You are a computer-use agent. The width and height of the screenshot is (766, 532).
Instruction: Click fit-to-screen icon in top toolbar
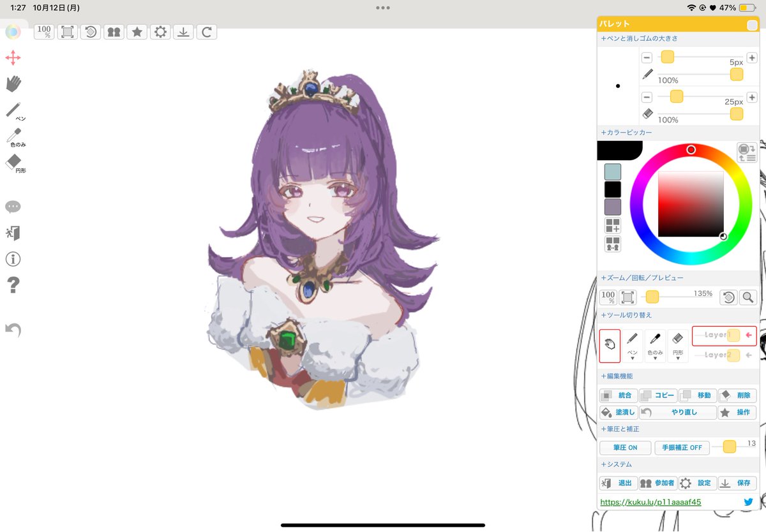pos(67,31)
